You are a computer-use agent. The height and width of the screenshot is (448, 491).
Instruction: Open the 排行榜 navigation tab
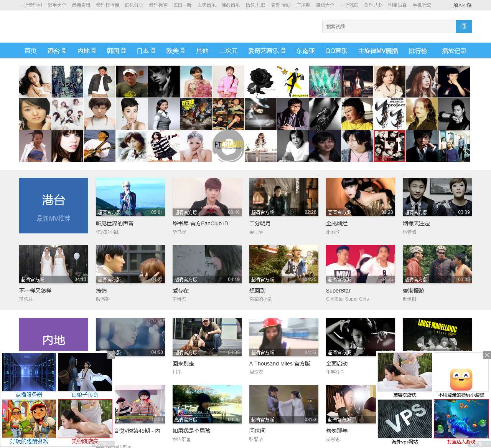click(x=417, y=51)
